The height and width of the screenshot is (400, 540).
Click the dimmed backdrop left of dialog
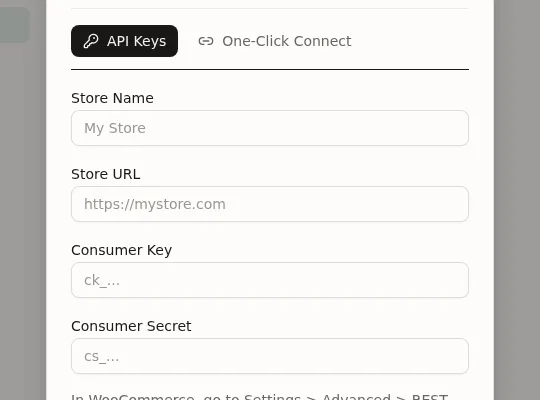coord(23,220)
